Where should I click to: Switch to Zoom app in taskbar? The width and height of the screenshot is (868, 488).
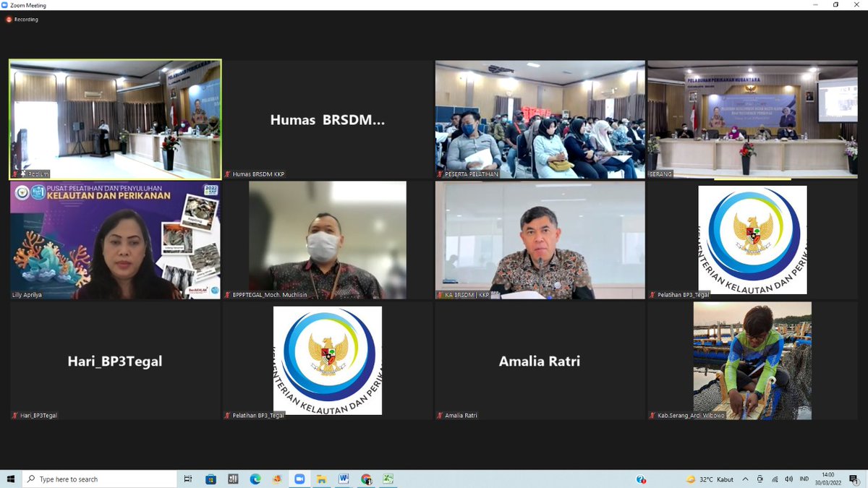[x=299, y=479]
